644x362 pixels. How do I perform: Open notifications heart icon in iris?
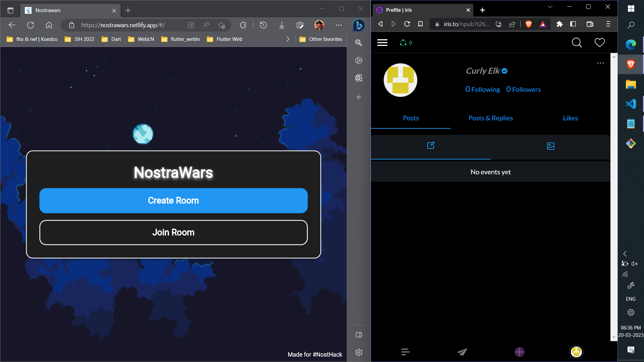[599, 43]
